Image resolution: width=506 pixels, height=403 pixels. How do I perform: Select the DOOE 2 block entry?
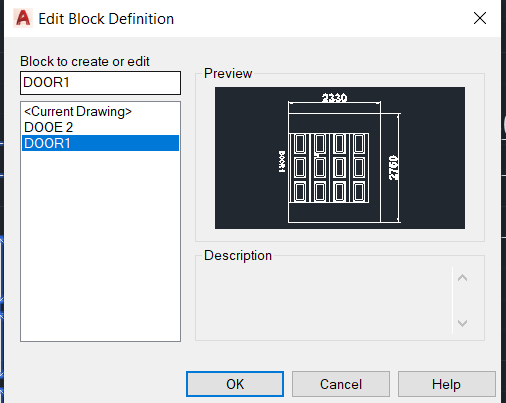click(49, 127)
